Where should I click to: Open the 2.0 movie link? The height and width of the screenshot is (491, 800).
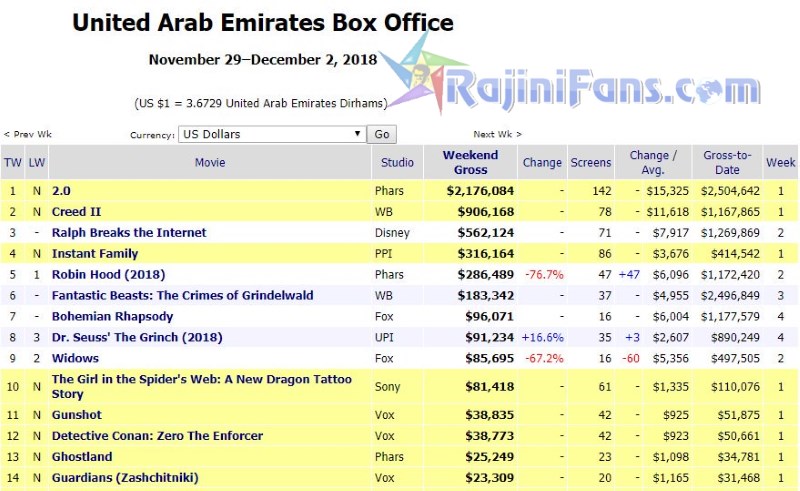coord(62,191)
